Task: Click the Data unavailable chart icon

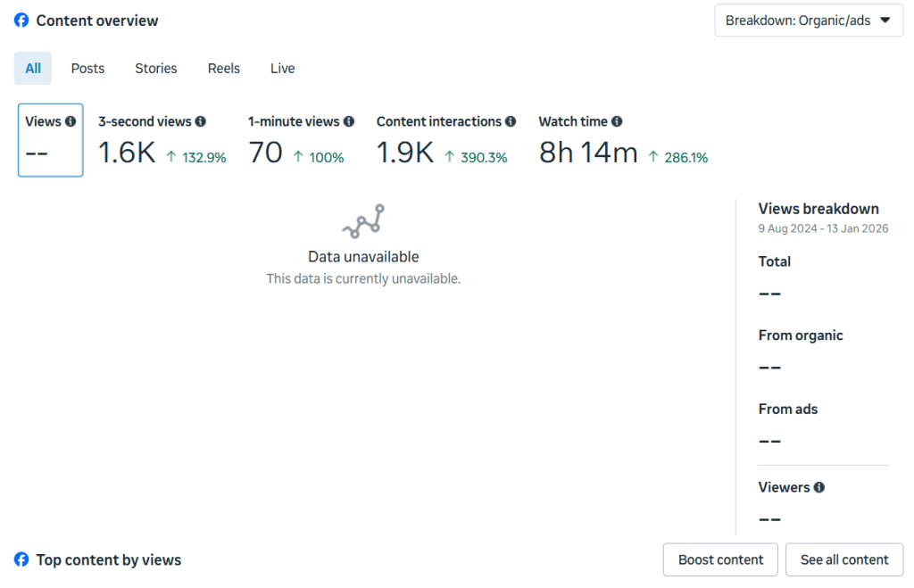Action: pos(363,221)
